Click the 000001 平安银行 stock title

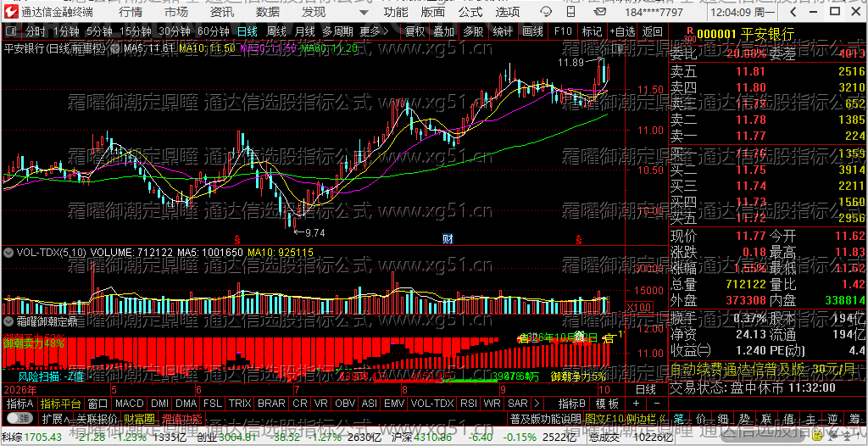point(746,35)
